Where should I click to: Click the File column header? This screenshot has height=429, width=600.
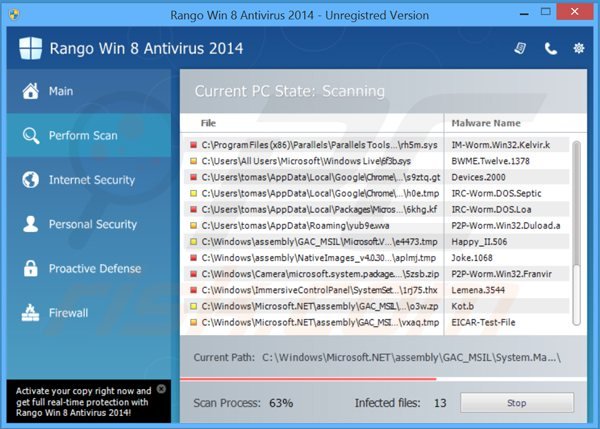[208, 123]
